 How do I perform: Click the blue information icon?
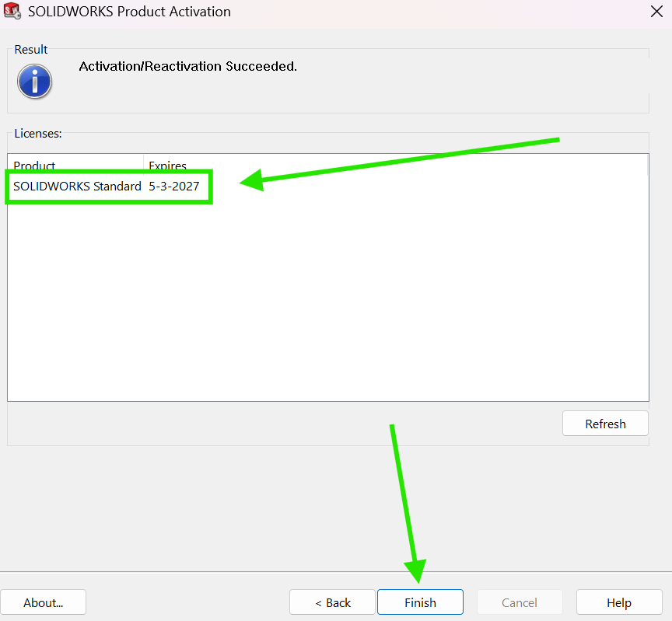pyautogui.click(x=35, y=82)
